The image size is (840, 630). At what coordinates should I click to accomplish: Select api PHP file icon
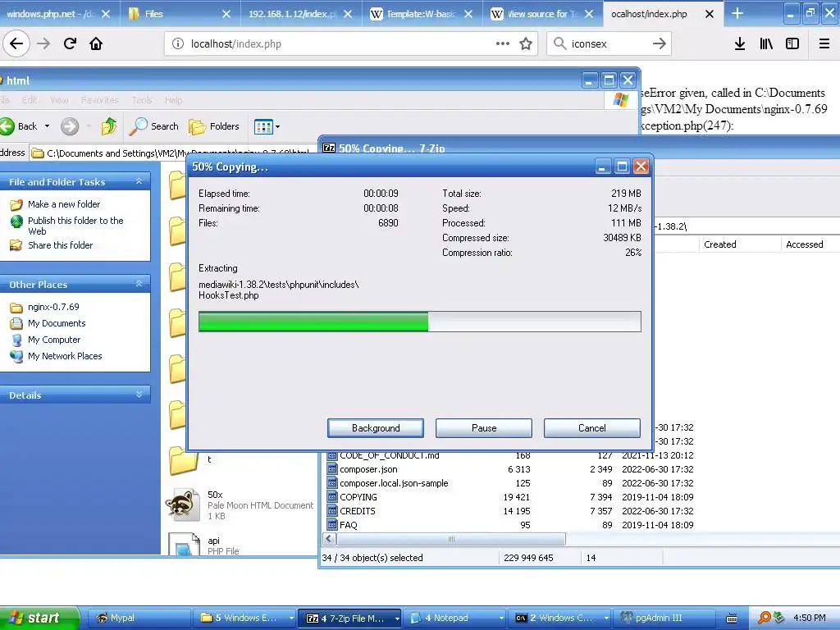[x=185, y=543]
